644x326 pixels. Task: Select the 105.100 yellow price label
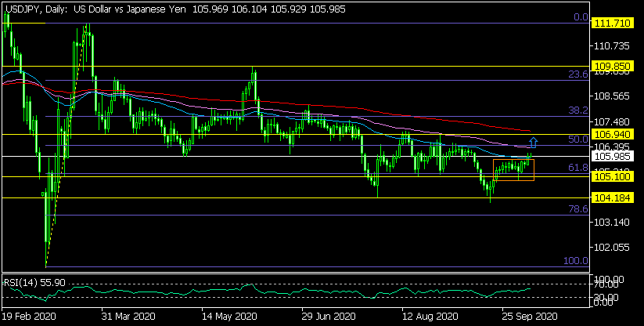[x=613, y=176]
